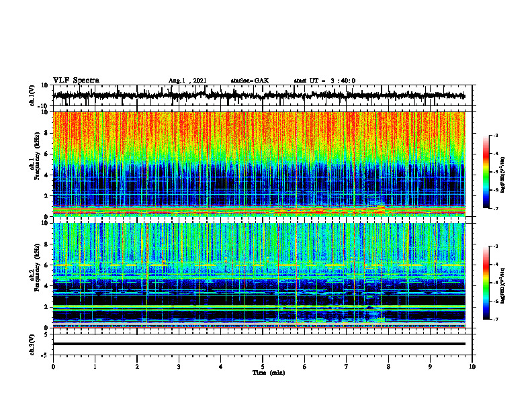Click inside the ch.2 spectrogram panel

259,275
